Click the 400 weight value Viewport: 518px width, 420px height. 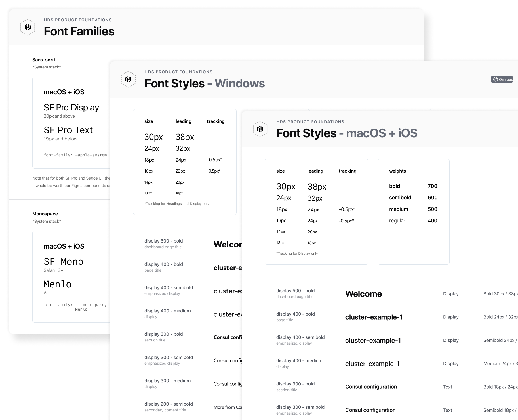point(432,221)
